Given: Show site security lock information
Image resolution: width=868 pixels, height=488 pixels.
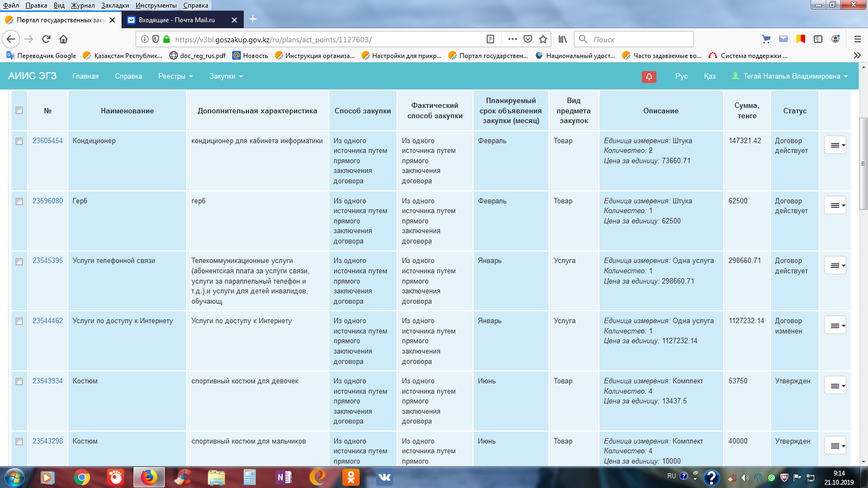Looking at the screenshot, I should 167,39.
